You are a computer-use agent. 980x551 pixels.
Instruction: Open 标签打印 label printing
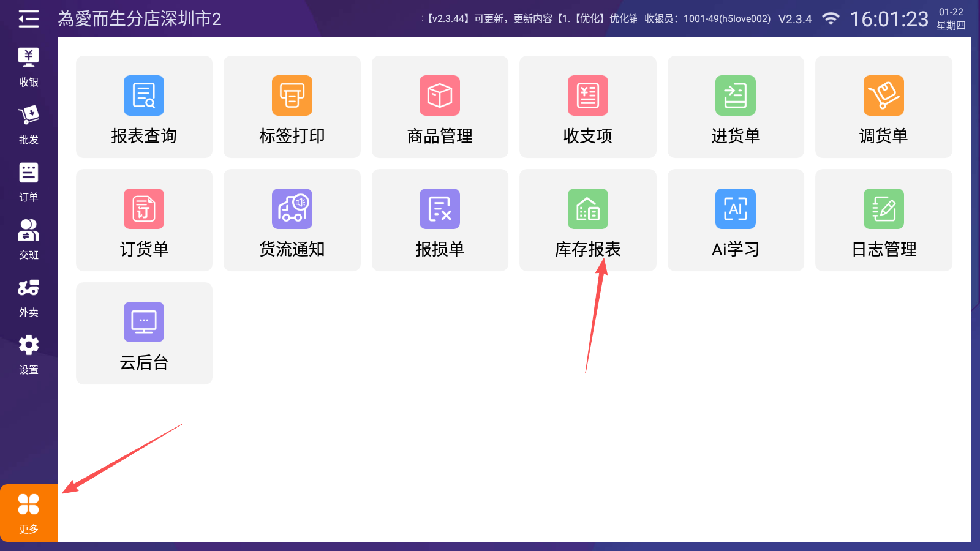coord(292,107)
